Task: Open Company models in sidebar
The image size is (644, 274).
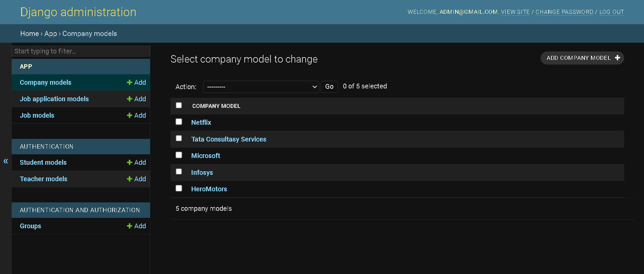Action: [x=46, y=82]
